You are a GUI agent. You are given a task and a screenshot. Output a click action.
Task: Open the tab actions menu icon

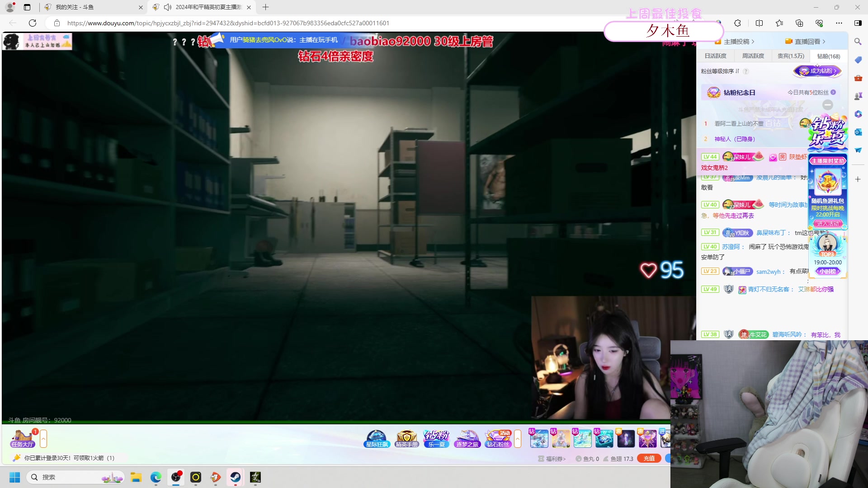click(27, 7)
